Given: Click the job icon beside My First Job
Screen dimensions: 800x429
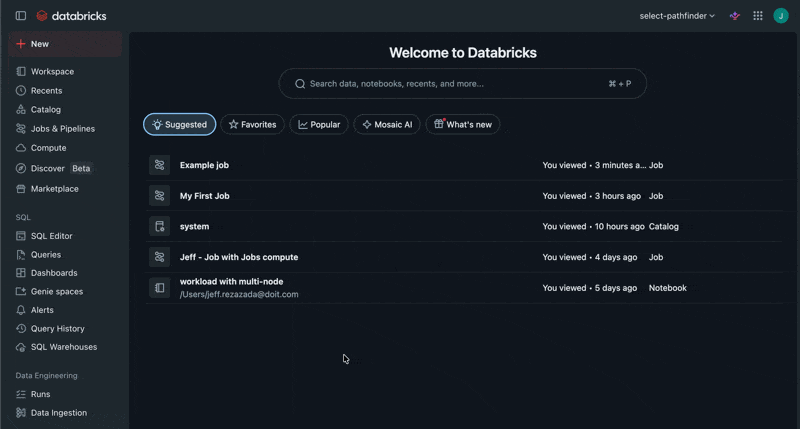Looking at the screenshot, I should (x=160, y=196).
